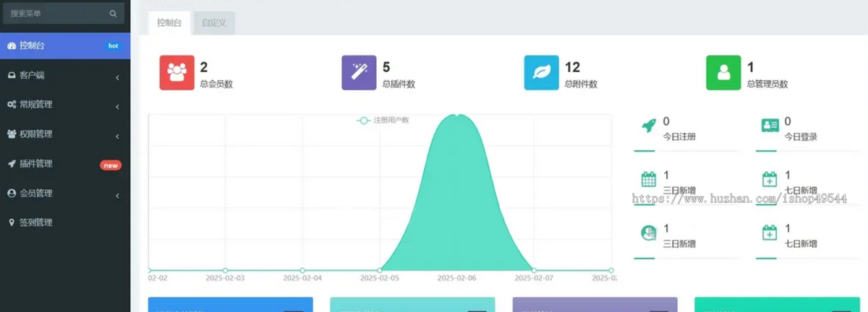Viewport: 868px width, 312px height.
Task: Click the magnifier icon in the menu search
Action: point(113,13)
